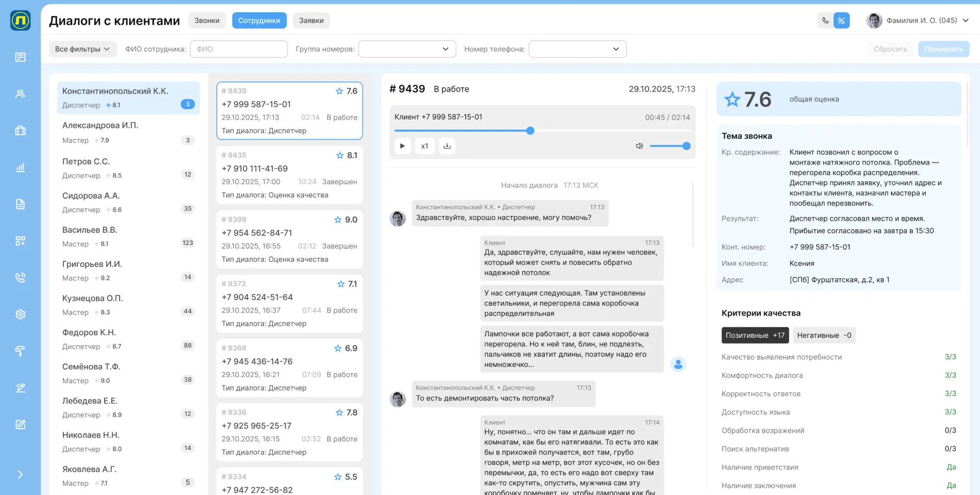Open the Группа номеров dropdown
The height and width of the screenshot is (495, 980).
click(x=407, y=49)
